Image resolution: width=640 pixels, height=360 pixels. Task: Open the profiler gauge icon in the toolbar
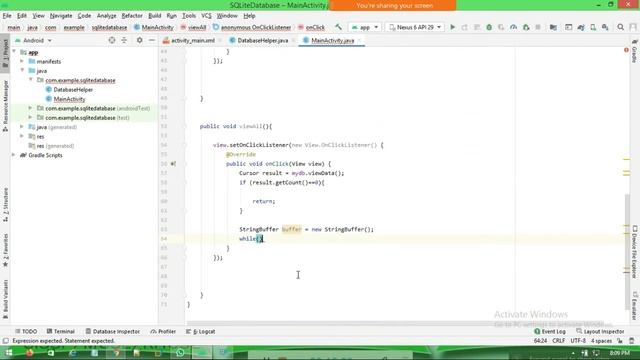(513, 27)
